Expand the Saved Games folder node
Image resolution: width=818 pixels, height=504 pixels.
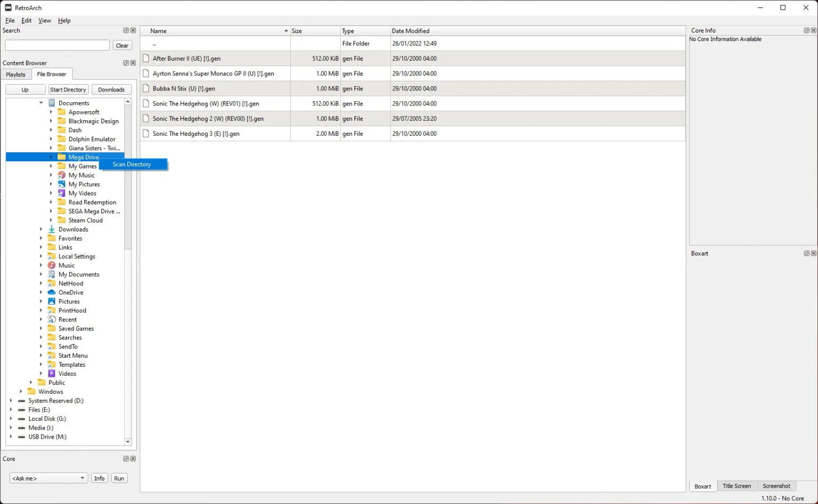[x=41, y=328]
